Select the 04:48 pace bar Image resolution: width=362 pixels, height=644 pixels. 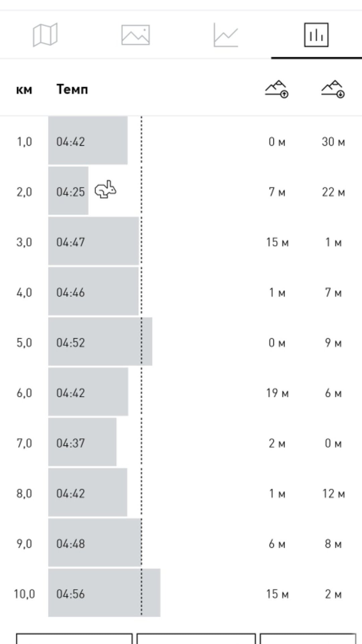[x=95, y=543]
